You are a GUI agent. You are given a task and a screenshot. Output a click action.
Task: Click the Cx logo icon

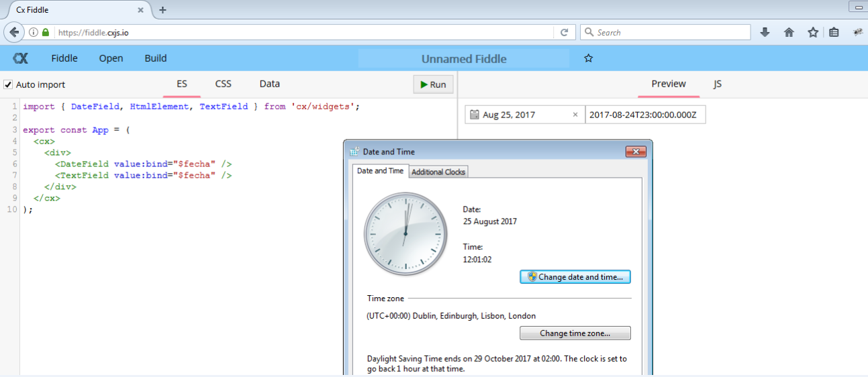pos(21,58)
